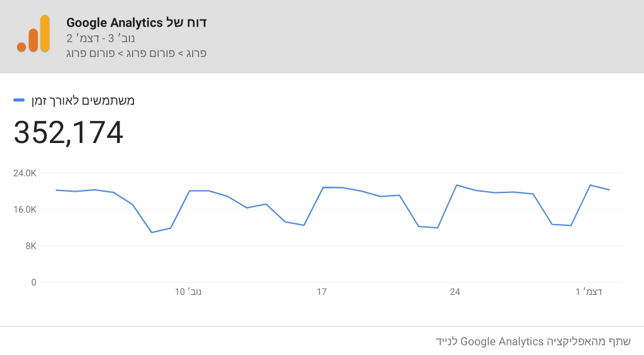Screen dimensions: 644x355
Task: Click the 'נוב׳ 10' x-axis date label
Action: point(189,292)
